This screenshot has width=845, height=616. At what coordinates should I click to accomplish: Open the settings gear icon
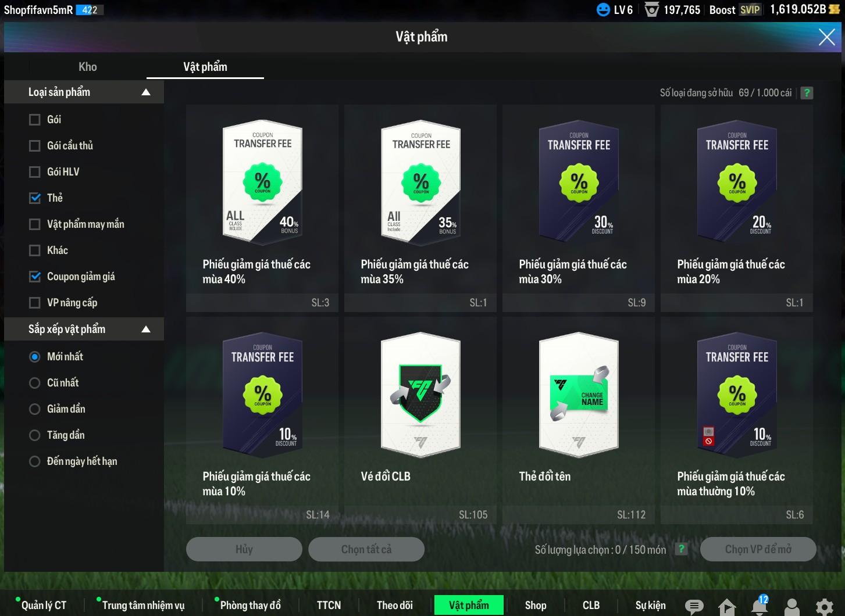(824, 607)
